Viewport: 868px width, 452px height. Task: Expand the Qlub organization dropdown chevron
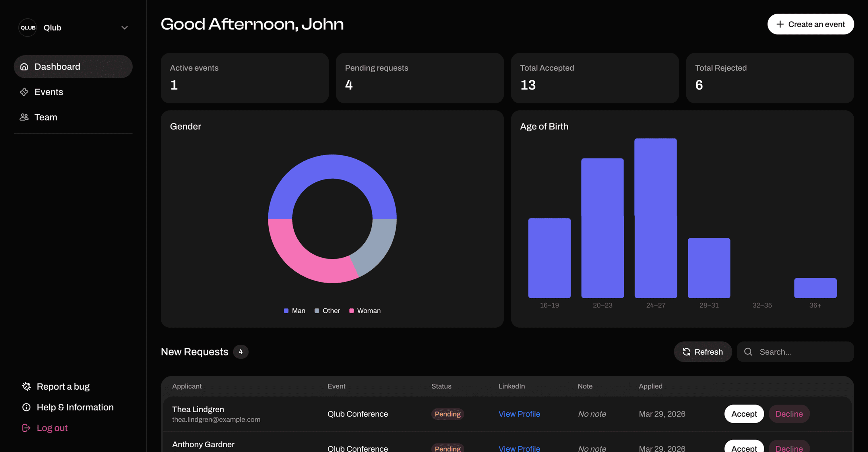124,28
